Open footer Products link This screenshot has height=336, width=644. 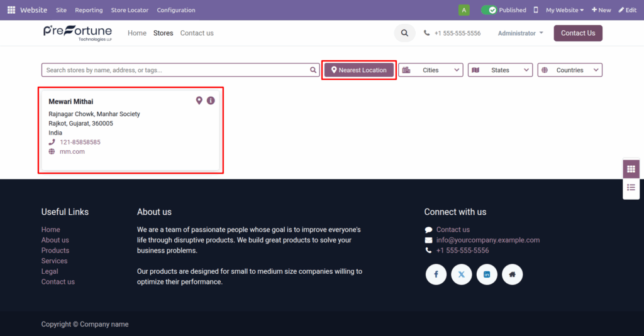55,251
